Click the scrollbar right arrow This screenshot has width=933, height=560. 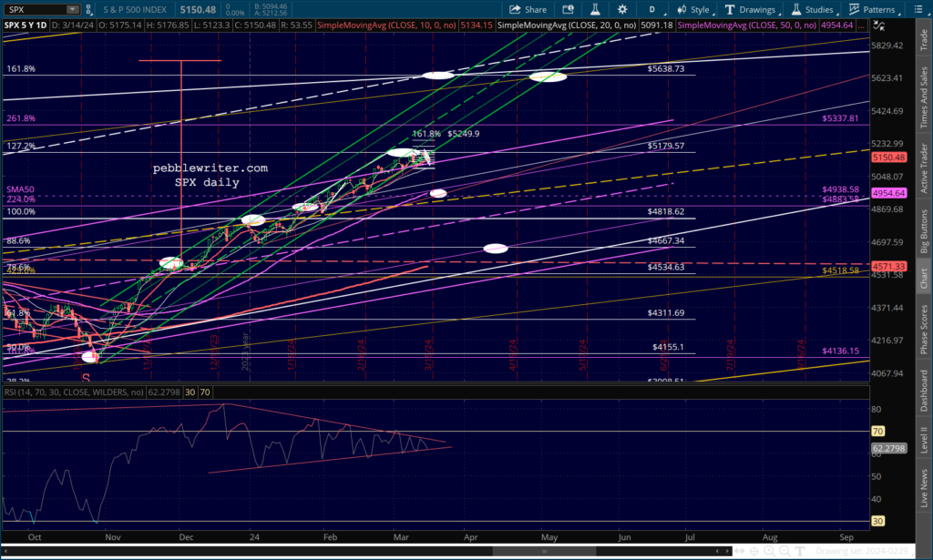tap(727, 552)
